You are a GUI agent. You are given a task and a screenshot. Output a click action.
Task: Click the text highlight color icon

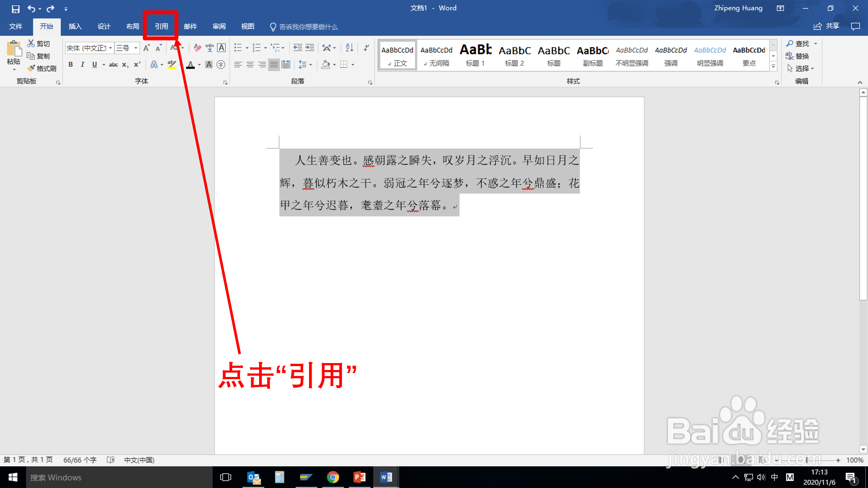171,65
